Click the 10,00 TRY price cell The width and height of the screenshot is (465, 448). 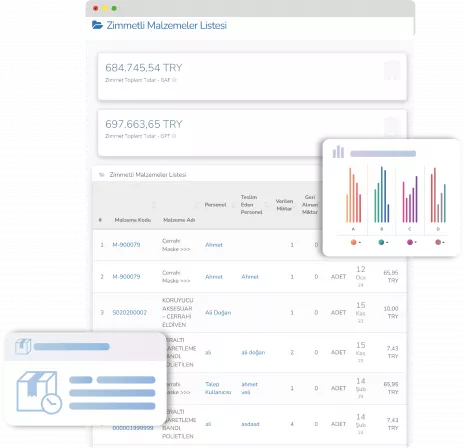[x=391, y=312]
